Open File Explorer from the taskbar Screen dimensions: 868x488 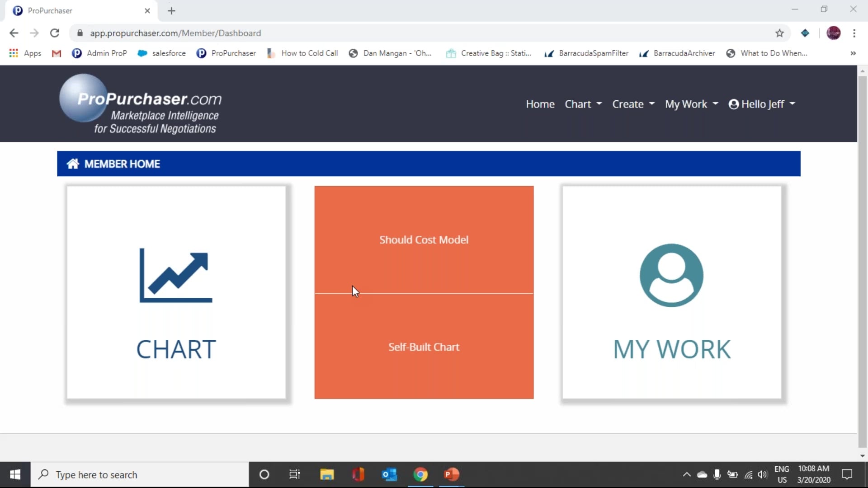tap(326, 474)
